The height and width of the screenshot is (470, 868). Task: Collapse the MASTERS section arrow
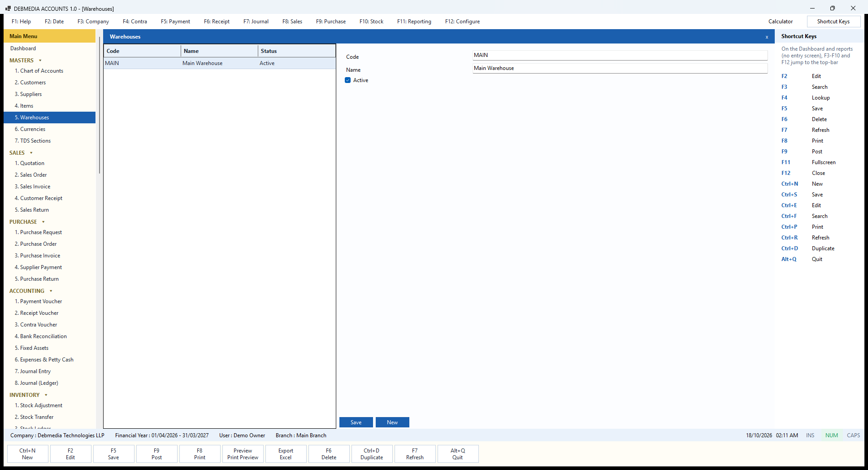[x=40, y=61]
